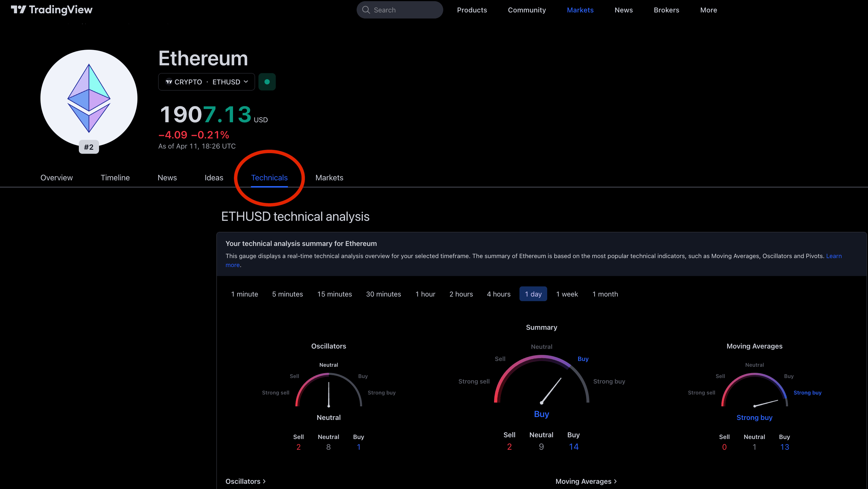Select the 4 hours timeframe
Viewport: 868px width, 489px height.
tap(498, 294)
